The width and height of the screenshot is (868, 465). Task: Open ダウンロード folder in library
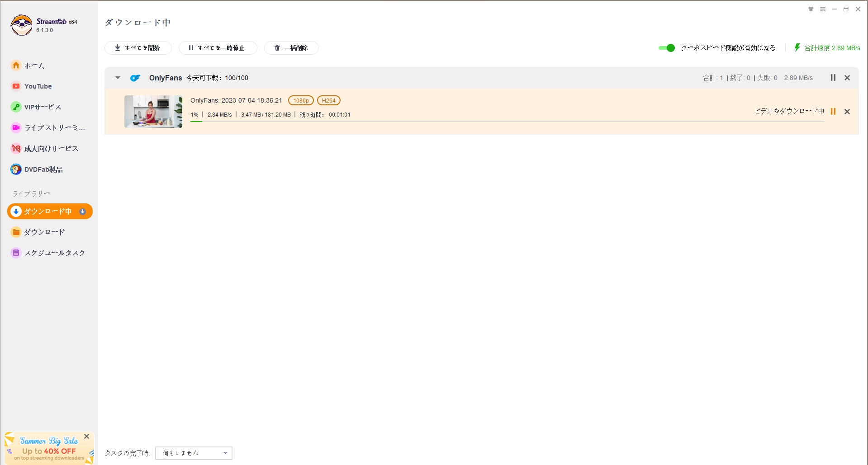click(44, 232)
